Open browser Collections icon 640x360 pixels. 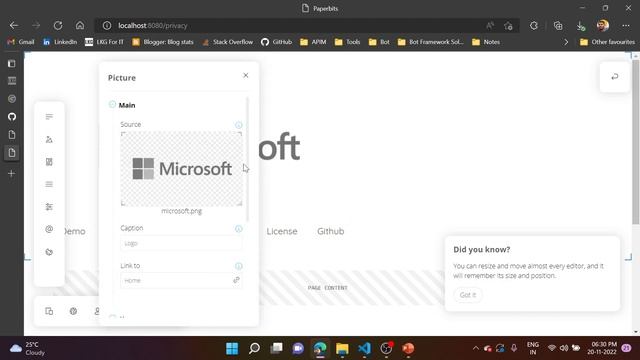pos(558,25)
